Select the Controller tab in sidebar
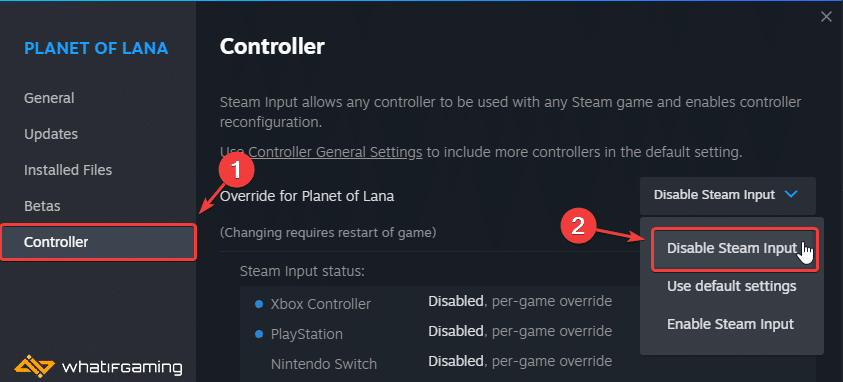Screen dimensions: 843x382 coord(98,242)
